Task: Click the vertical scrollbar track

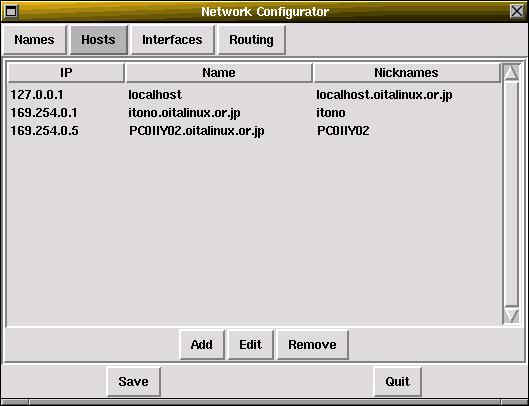Action: click(x=511, y=194)
